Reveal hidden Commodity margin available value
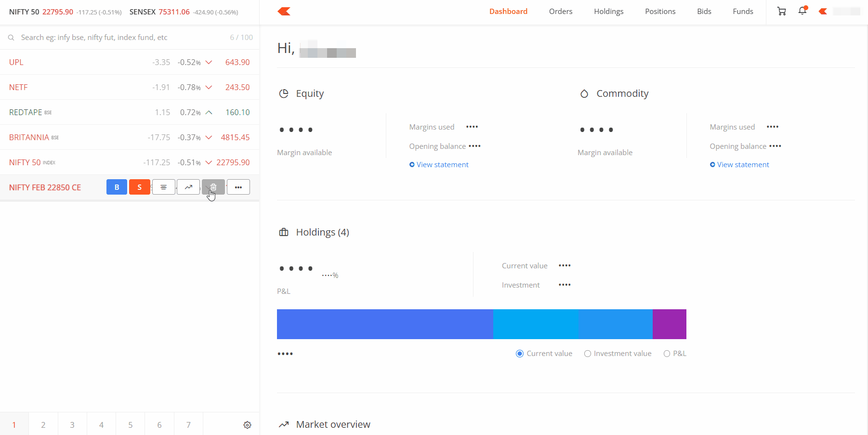This screenshot has height=435, width=868. pyautogui.click(x=597, y=130)
